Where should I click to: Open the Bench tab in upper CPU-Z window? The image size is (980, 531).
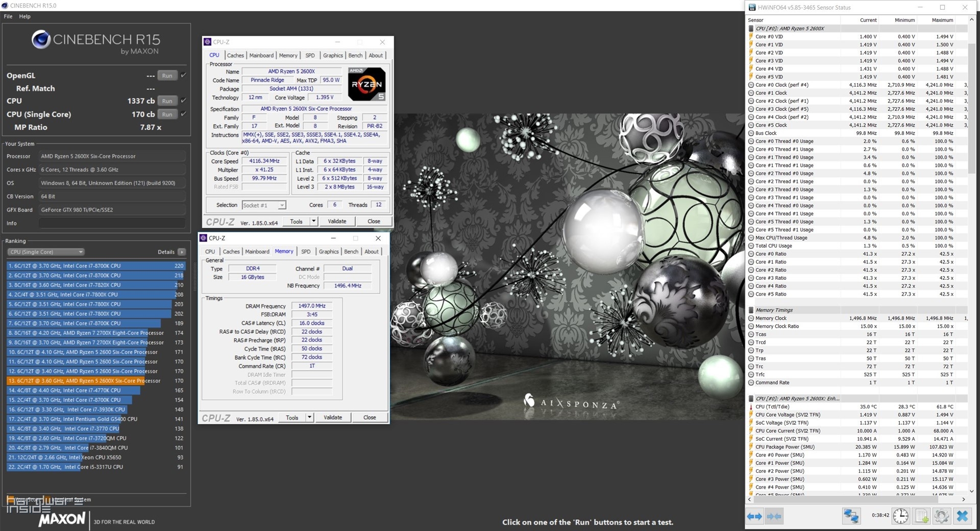pos(355,55)
